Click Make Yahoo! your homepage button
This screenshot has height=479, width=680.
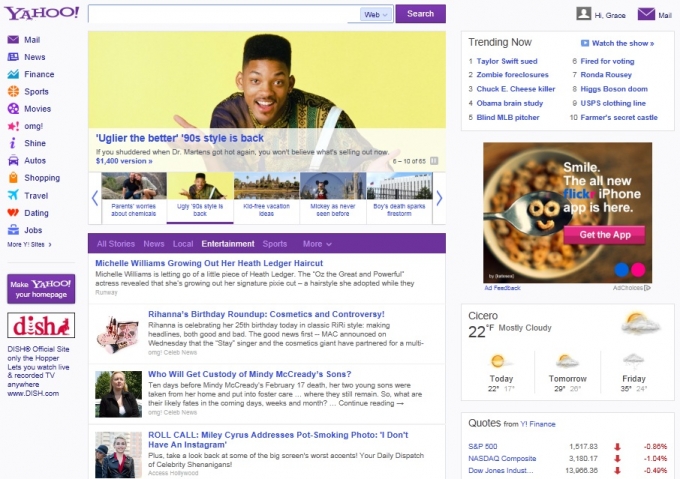coord(41,289)
